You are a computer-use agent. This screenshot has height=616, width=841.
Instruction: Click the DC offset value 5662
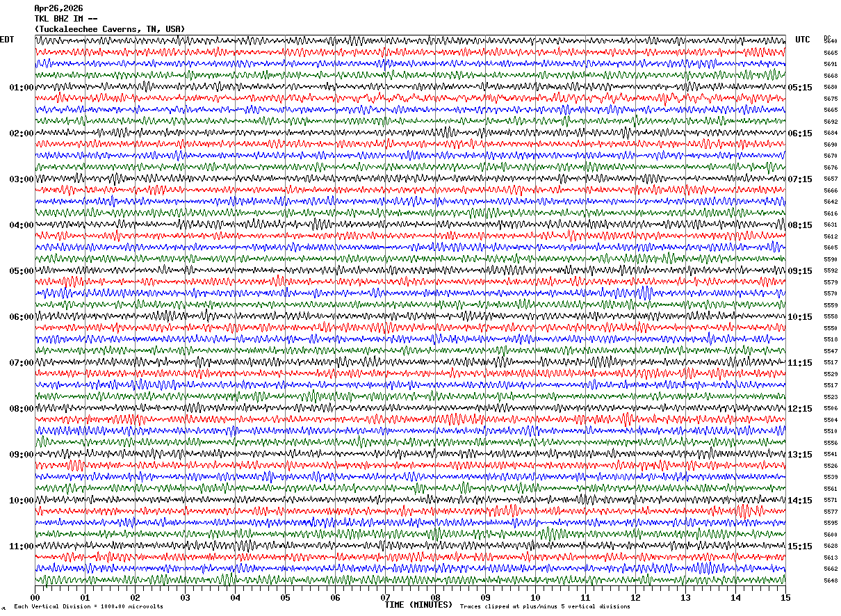pyautogui.click(x=831, y=569)
